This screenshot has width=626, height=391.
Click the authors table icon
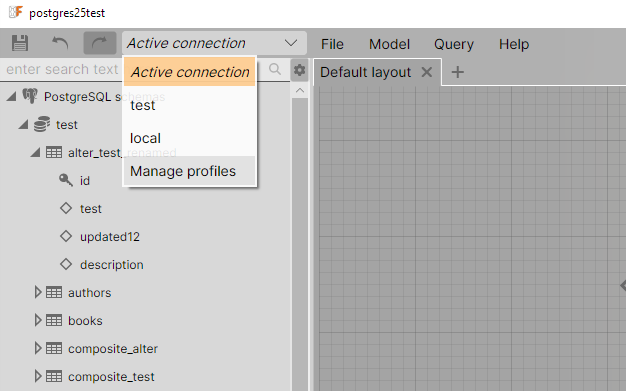[x=54, y=292]
